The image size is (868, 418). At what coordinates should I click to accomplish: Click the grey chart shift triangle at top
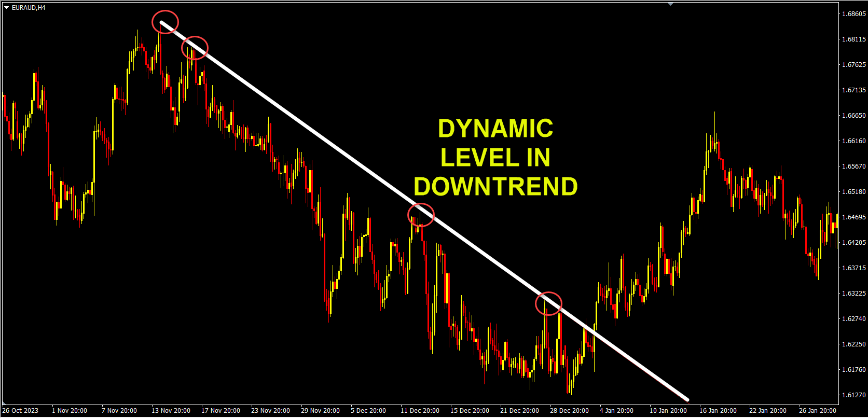[x=670, y=4]
